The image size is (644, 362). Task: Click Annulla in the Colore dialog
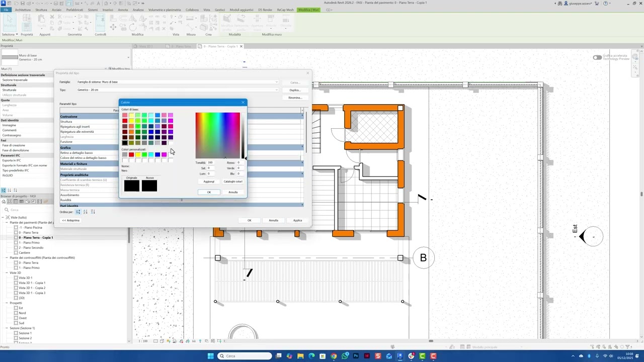(233, 192)
